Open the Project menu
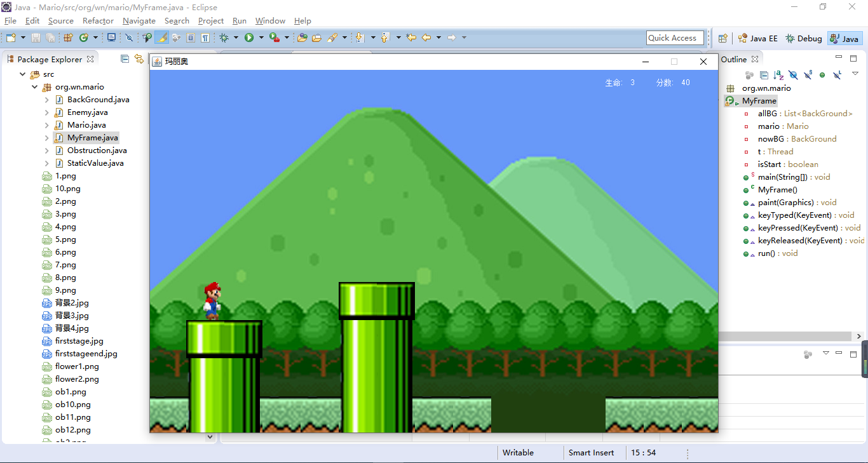The width and height of the screenshot is (868, 463). click(x=211, y=21)
